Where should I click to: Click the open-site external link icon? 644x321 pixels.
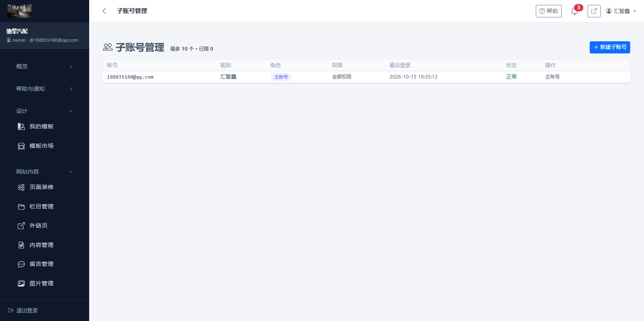594,11
